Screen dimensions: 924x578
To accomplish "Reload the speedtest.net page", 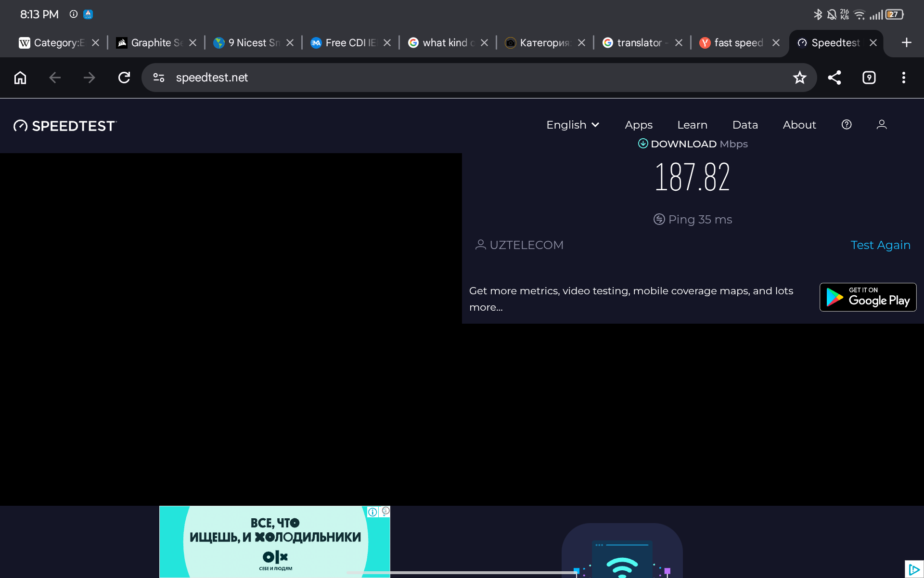I will 124,78.
